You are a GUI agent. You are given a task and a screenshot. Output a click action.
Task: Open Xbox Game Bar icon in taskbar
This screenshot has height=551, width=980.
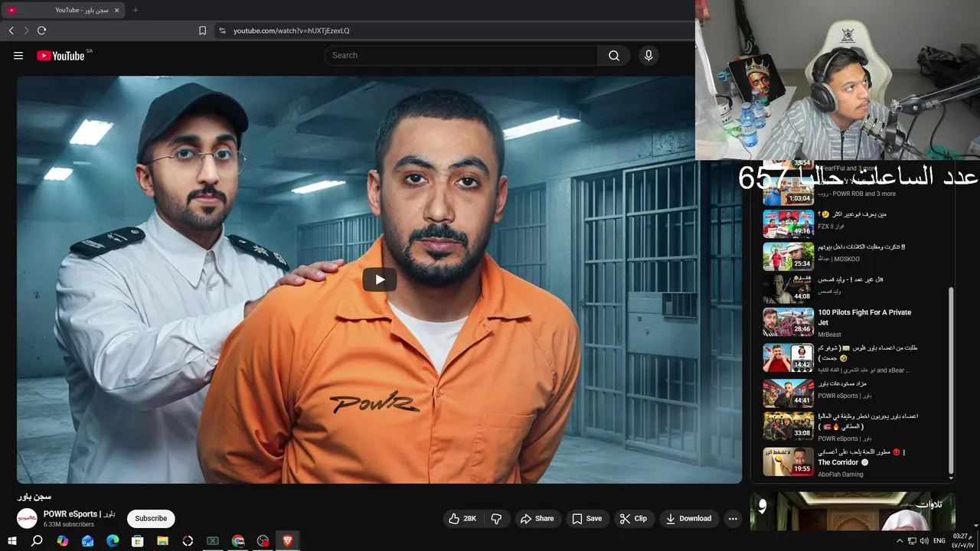tap(213, 541)
